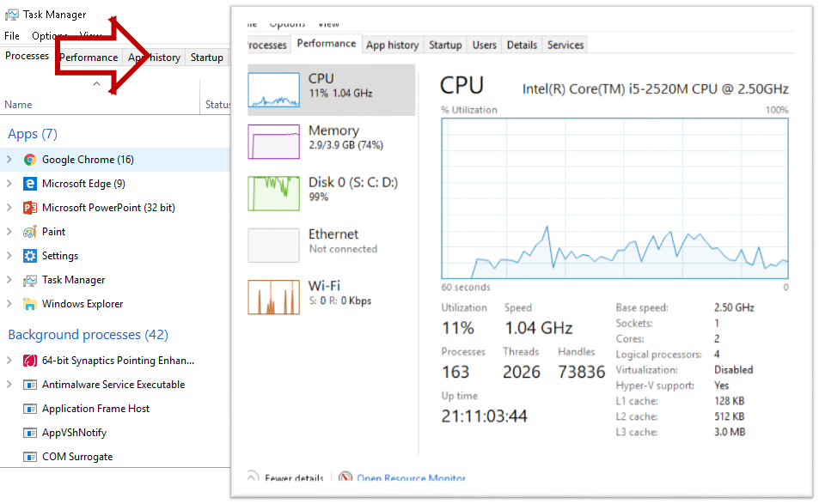
Task: Open Resource Monitor link
Action: point(411,478)
